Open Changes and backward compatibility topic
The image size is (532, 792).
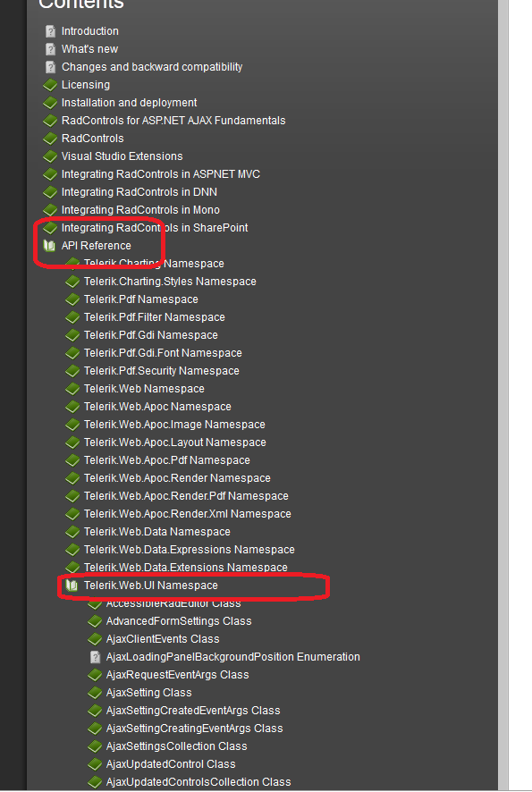coord(152,67)
